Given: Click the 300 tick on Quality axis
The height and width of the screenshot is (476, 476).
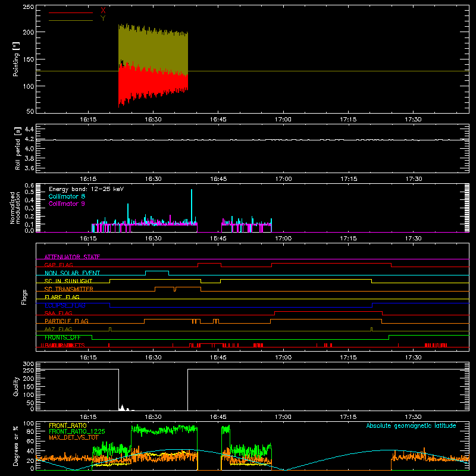Looking at the screenshot, I should tap(29, 364).
